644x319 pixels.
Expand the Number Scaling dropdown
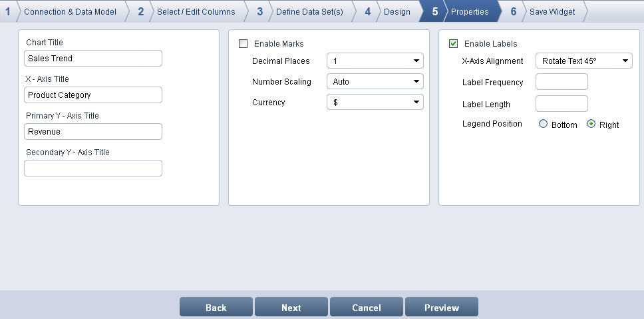(375, 82)
